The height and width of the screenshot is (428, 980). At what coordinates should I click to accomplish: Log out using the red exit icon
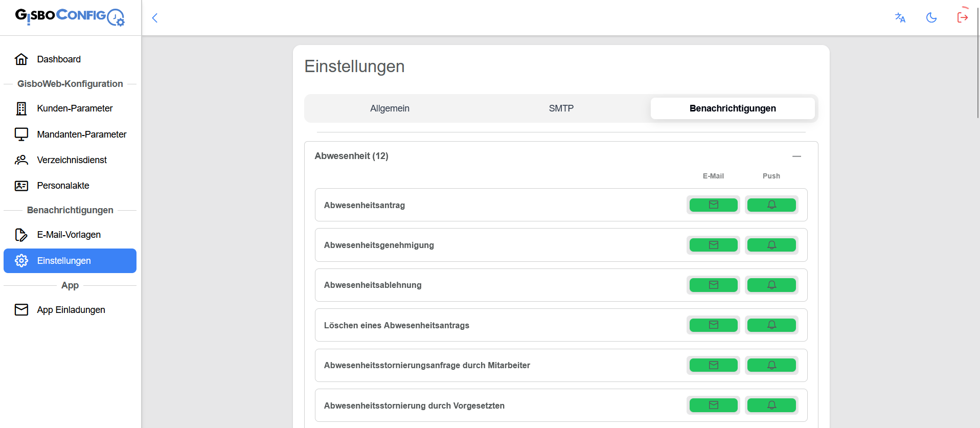pyautogui.click(x=963, y=18)
